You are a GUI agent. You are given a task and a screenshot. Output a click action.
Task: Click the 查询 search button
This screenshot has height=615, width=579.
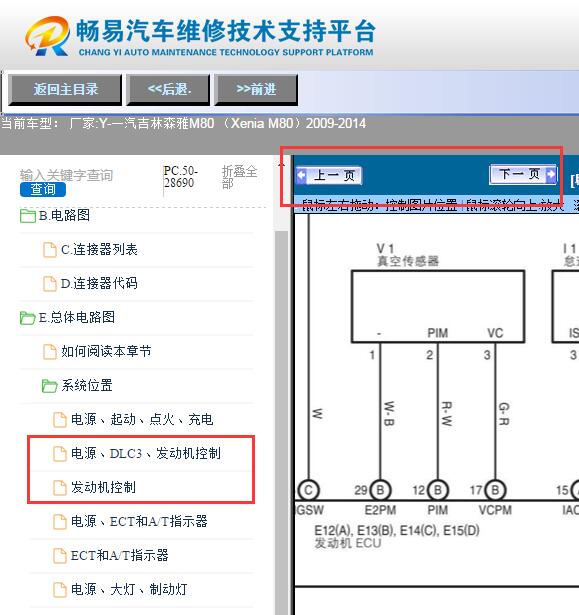click(x=43, y=189)
